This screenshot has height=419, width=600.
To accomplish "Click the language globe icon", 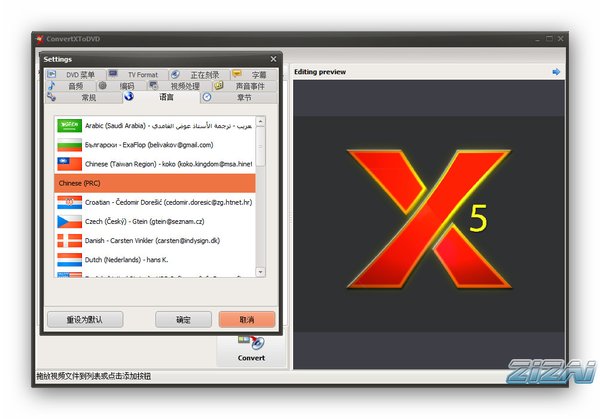I will pyautogui.click(x=129, y=96).
